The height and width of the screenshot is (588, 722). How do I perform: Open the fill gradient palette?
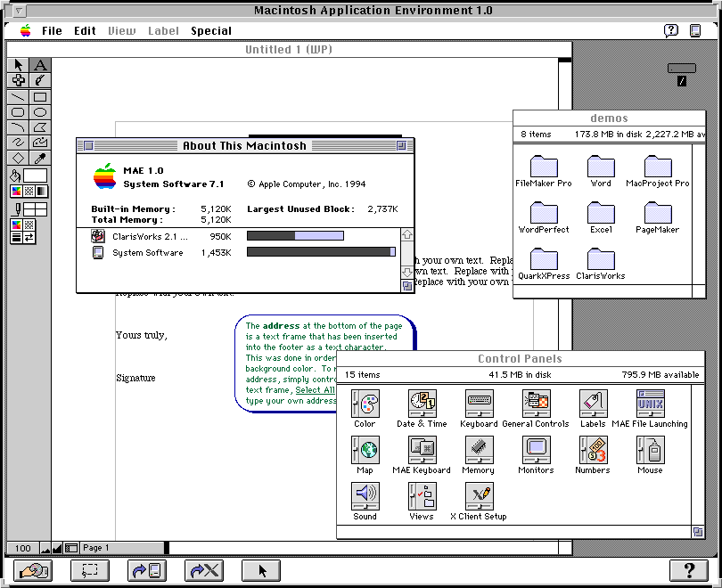(x=41, y=191)
